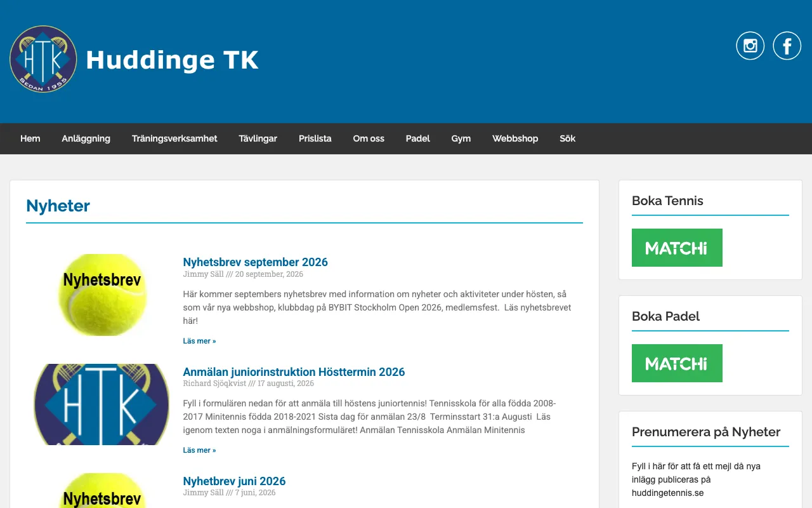
Task: Open the Nyhetsbrev september 2026 article
Action: pyautogui.click(x=255, y=262)
